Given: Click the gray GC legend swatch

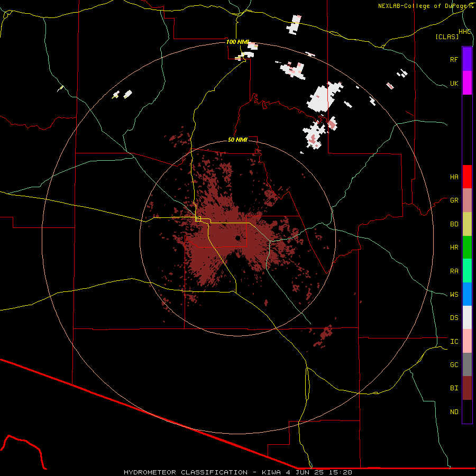Looking at the screenshot, I should (x=467, y=364).
